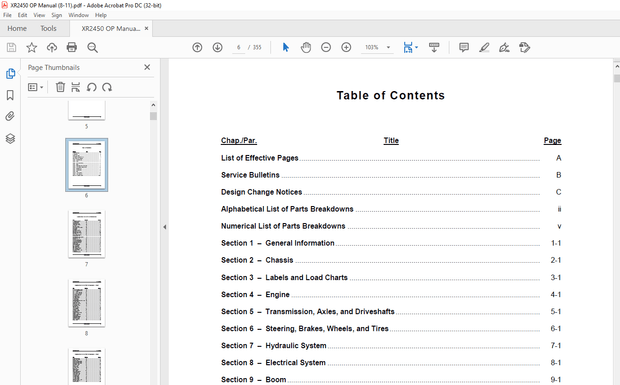
Task: Zoom in with plus button
Action: pos(346,47)
